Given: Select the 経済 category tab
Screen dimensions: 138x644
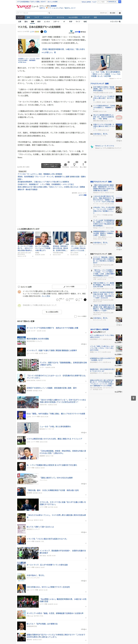Looking at the screenshot, I should (39, 21).
